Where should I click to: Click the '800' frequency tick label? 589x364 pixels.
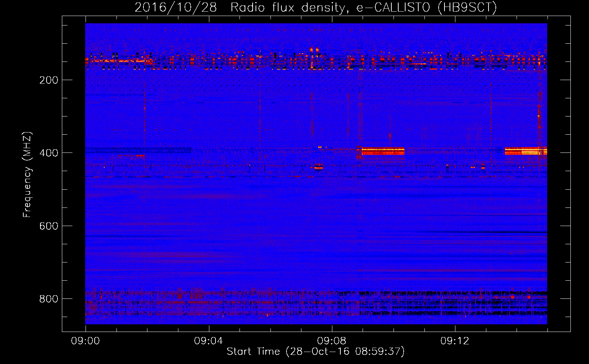(x=49, y=299)
